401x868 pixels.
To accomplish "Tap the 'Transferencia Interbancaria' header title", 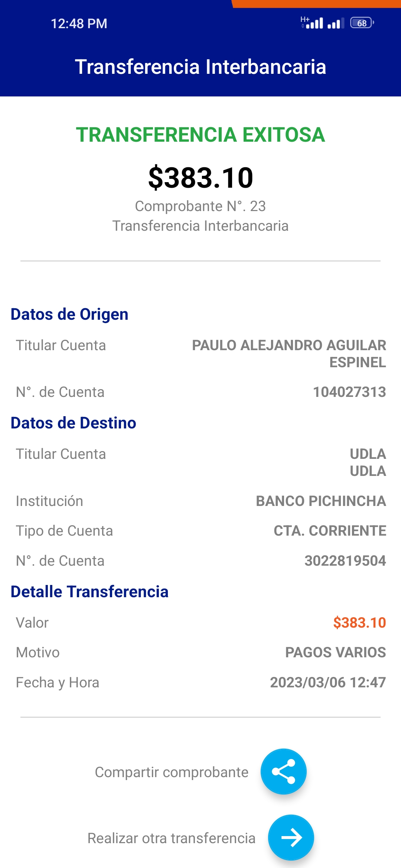I will coord(200,67).
